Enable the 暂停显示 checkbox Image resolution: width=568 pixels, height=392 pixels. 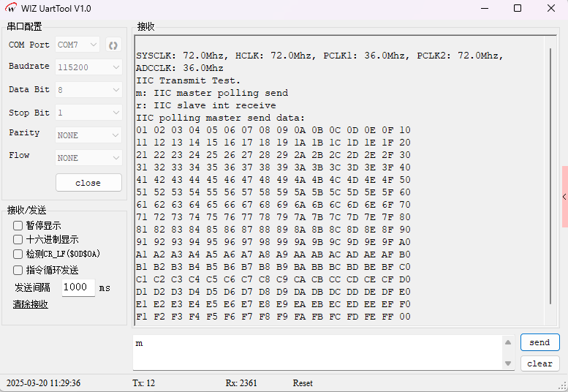pyautogui.click(x=18, y=226)
